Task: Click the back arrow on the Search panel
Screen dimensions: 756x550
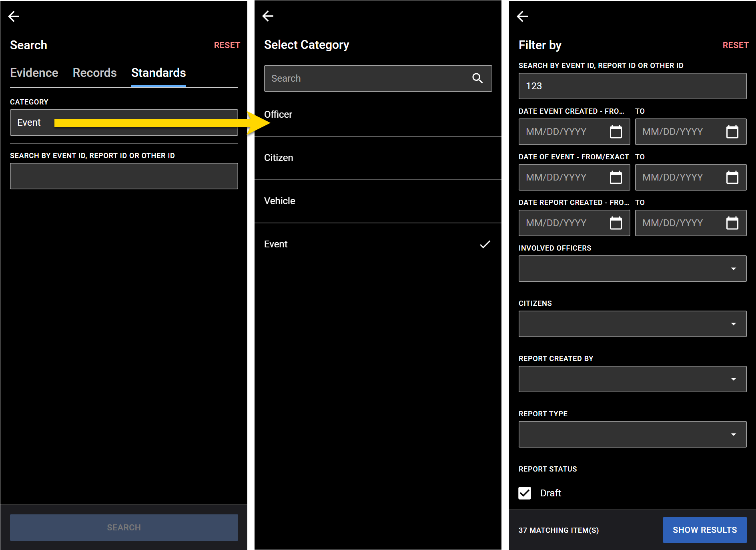Action: tap(14, 16)
